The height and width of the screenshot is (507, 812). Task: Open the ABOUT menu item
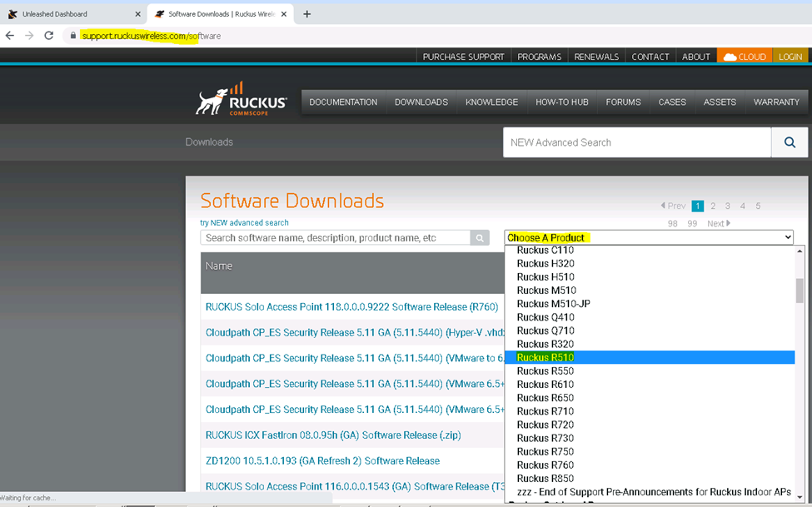(696, 57)
